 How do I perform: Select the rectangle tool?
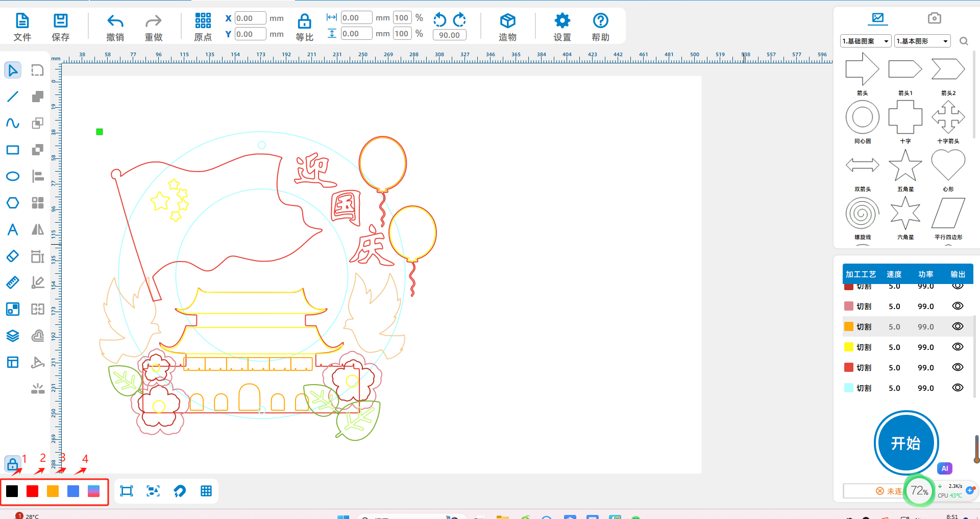pos(13,150)
